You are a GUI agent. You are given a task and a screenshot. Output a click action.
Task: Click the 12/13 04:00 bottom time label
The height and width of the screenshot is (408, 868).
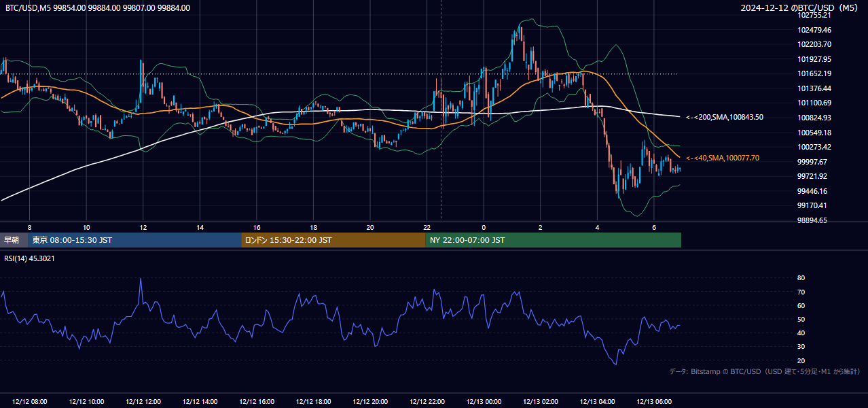(x=598, y=402)
